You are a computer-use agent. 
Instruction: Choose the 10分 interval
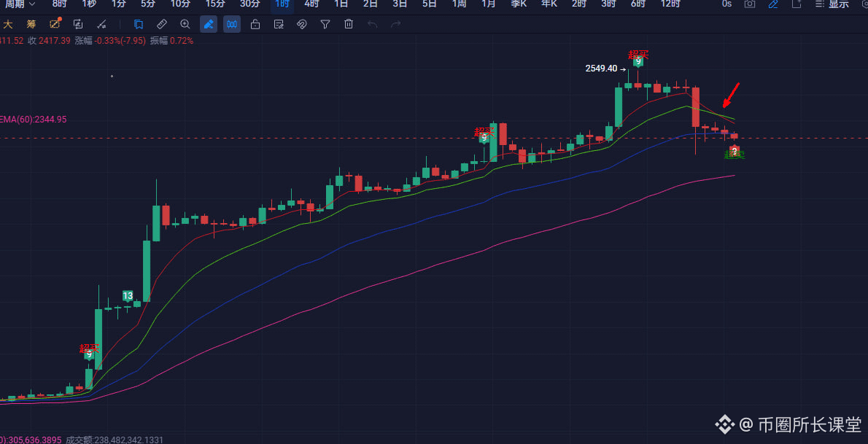click(x=180, y=4)
